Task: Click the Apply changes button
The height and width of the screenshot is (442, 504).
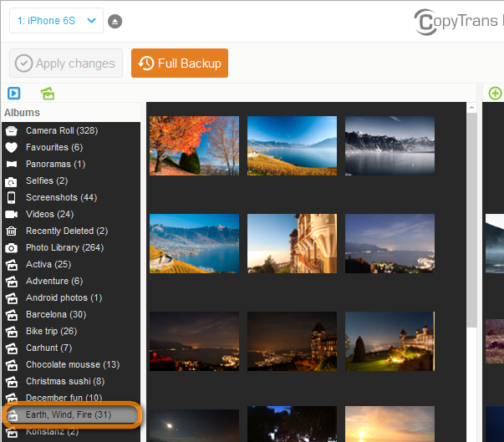Action: pyautogui.click(x=66, y=64)
